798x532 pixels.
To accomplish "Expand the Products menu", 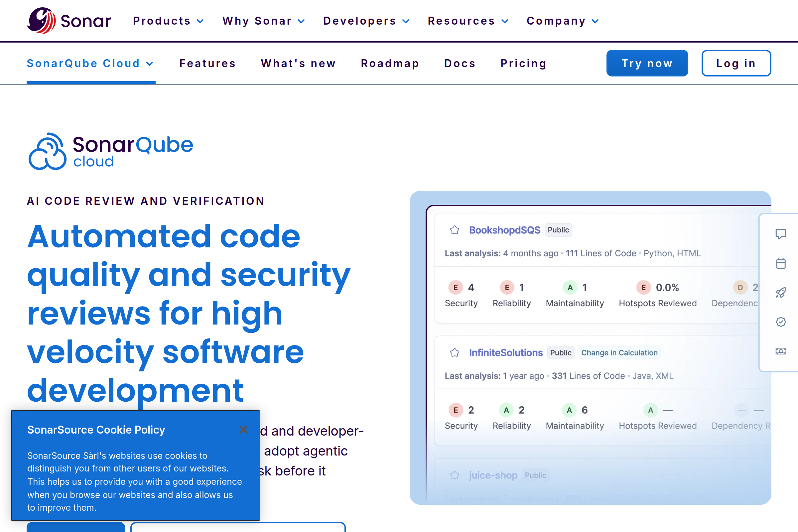I will [x=169, y=21].
